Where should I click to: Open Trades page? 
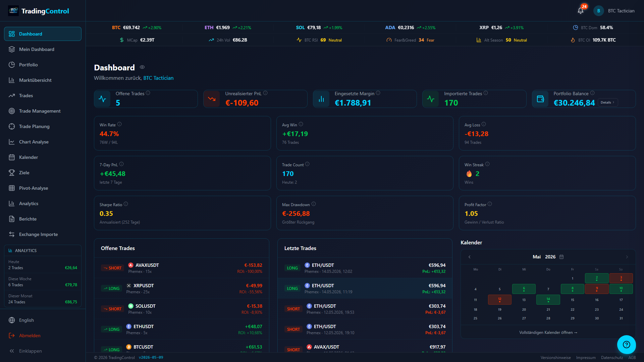[x=43, y=96]
